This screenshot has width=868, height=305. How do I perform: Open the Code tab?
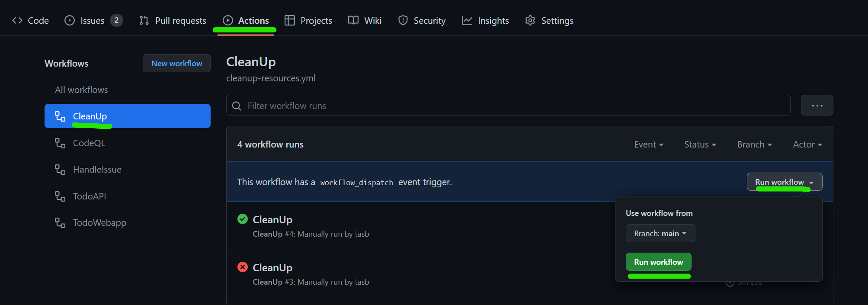click(x=30, y=20)
